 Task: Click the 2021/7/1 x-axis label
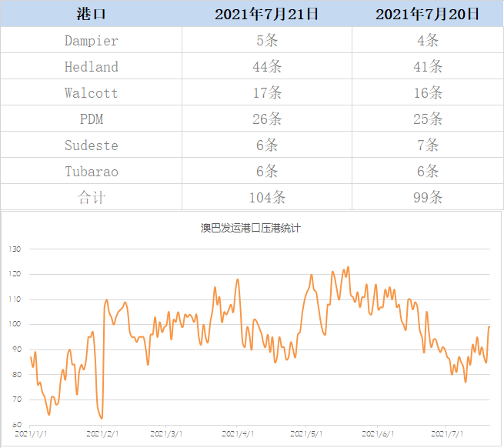pyautogui.click(x=447, y=434)
